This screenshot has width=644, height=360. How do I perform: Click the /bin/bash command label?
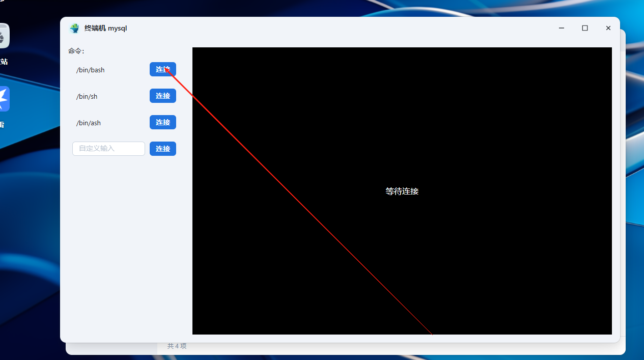click(x=91, y=70)
